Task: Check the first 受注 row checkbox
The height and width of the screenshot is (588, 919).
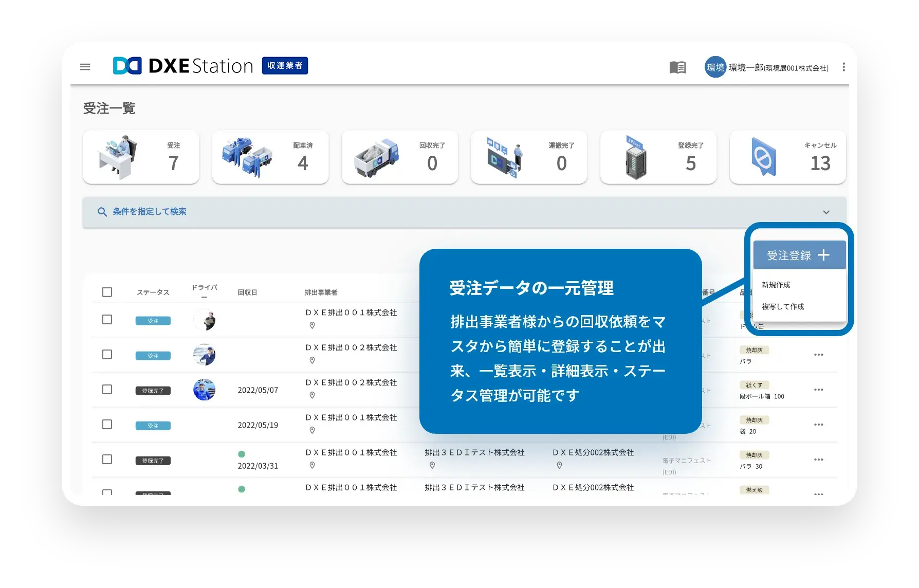Action: [x=107, y=319]
